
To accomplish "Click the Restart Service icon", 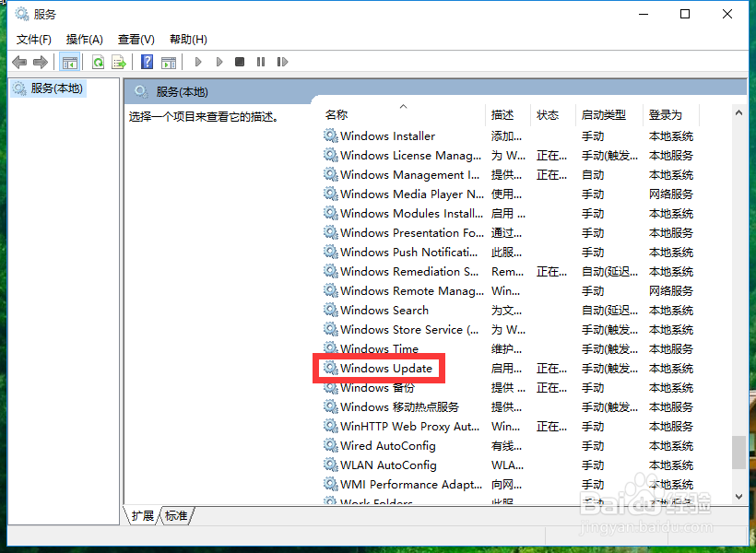I will coord(282,62).
